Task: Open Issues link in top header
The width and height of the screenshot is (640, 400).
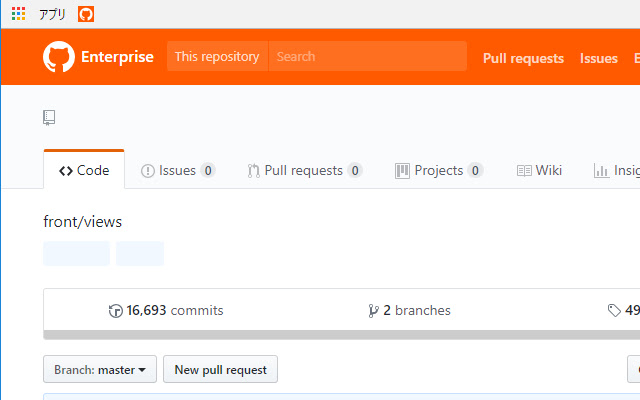Action: coord(598,58)
